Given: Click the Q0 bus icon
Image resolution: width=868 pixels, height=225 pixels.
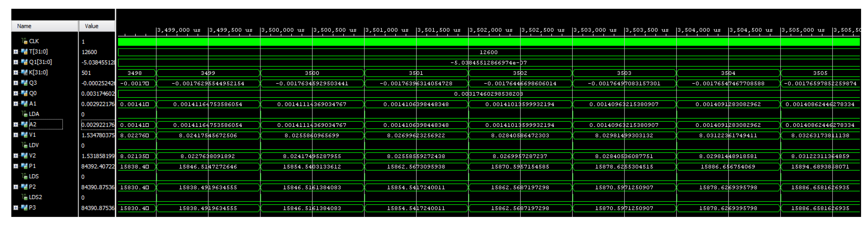Looking at the screenshot, I should click(24, 93).
